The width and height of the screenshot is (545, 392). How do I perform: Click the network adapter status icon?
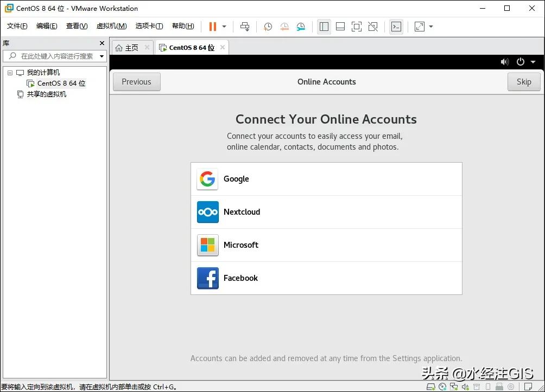454,387
